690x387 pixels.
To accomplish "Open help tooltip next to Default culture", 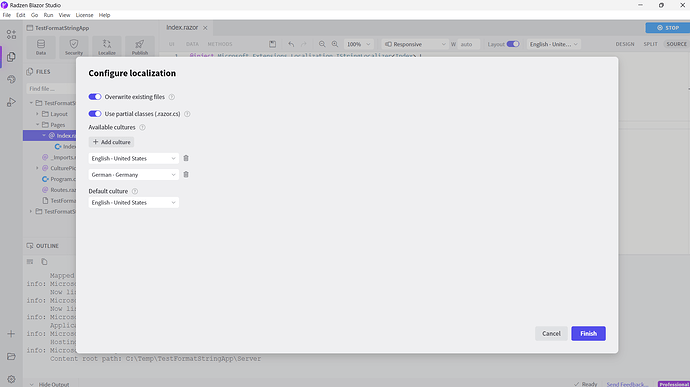I will point(135,191).
